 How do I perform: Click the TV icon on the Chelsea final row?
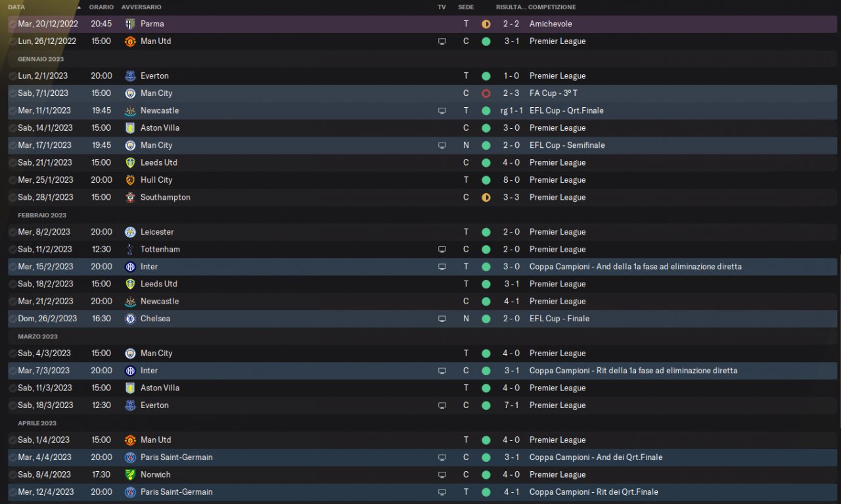point(442,319)
